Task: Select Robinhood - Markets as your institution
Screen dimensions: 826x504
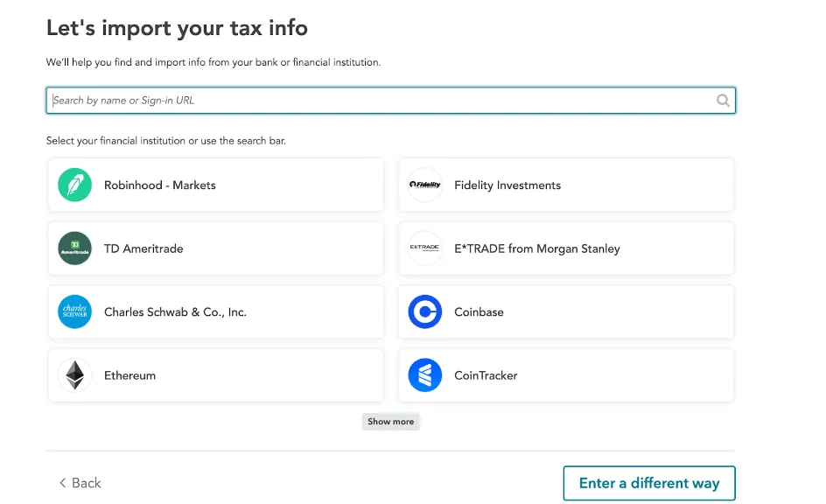Action: click(215, 185)
